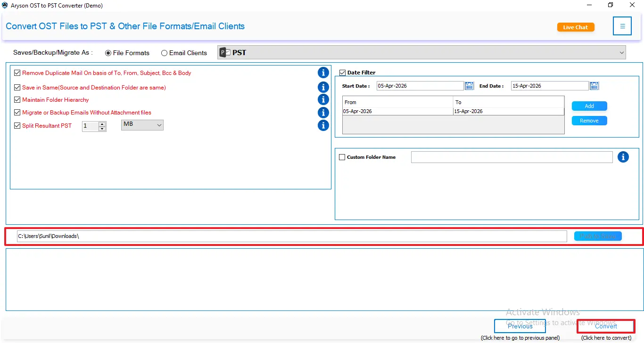The width and height of the screenshot is (644, 343).
Task: Decrease split size with down arrow
Action: [x=102, y=129]
